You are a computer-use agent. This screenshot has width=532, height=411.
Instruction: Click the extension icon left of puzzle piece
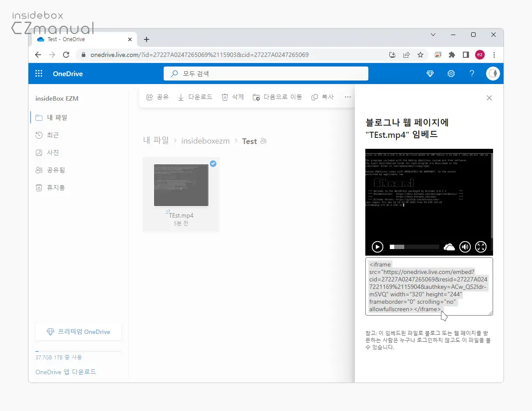point(438,55)
